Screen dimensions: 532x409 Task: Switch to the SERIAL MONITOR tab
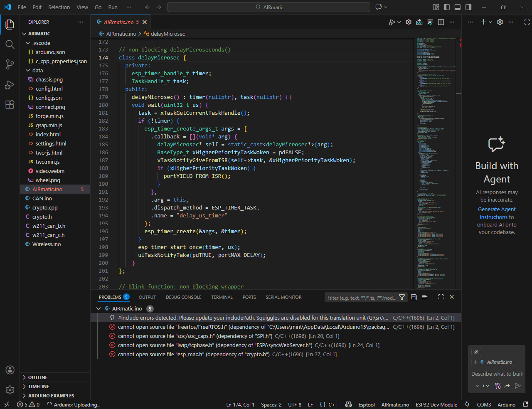coord(283,297)
